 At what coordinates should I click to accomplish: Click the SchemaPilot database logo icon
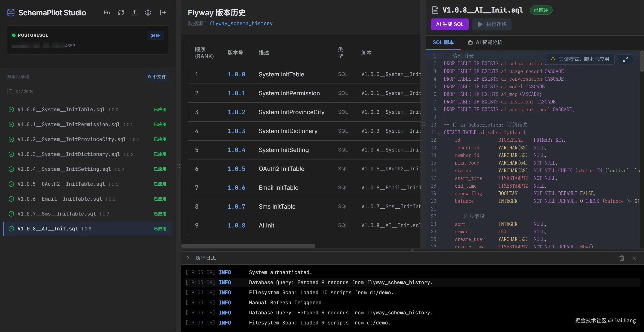[x=11, y=13]
